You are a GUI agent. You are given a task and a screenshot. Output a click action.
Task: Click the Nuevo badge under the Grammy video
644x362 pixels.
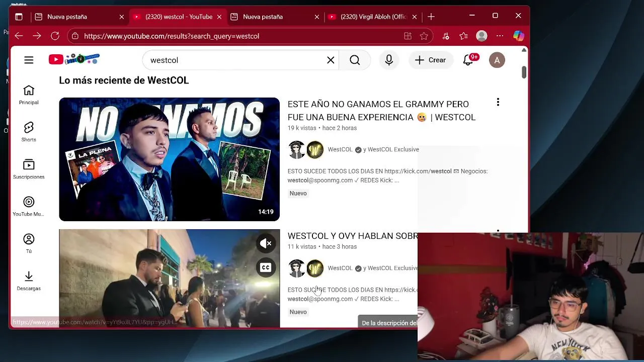[x=298, y=194]
